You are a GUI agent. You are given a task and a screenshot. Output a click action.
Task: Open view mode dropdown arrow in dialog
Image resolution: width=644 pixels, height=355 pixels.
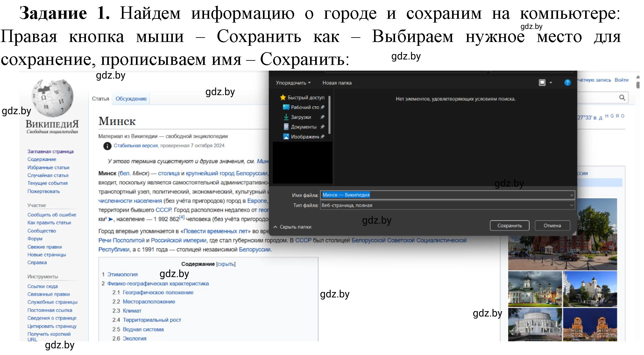tap(551, 83)
